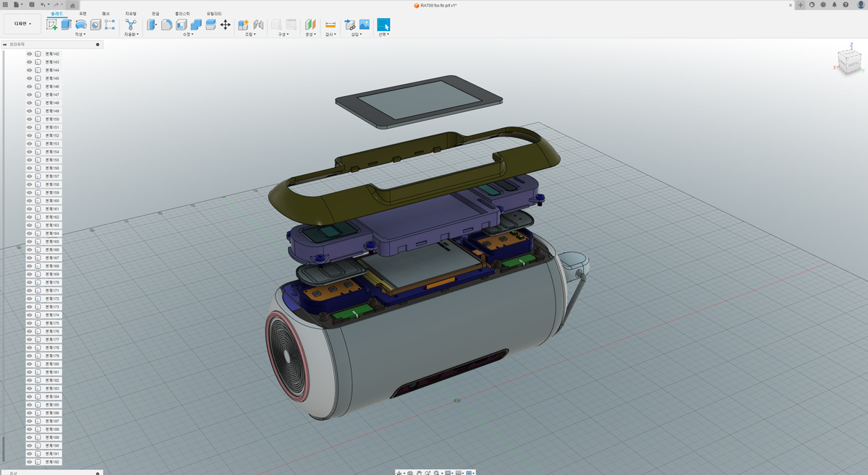The image size is (868, 475).
Task: Click the Save icon in the top bar
Action: point(32,5)
